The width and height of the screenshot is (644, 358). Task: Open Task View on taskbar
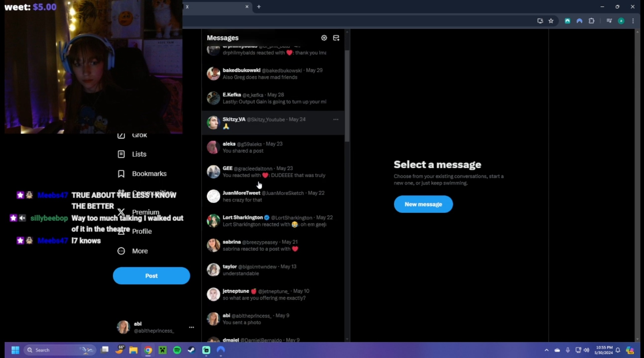(x=105, y=350)
